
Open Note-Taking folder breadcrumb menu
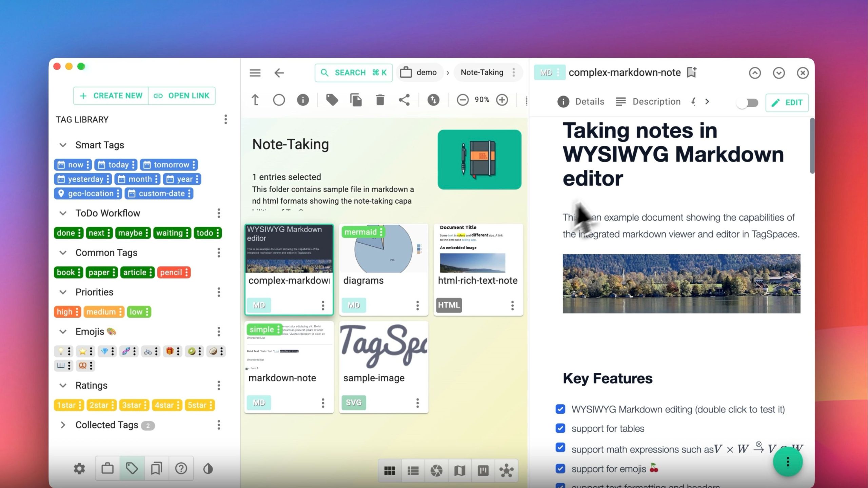514,72
